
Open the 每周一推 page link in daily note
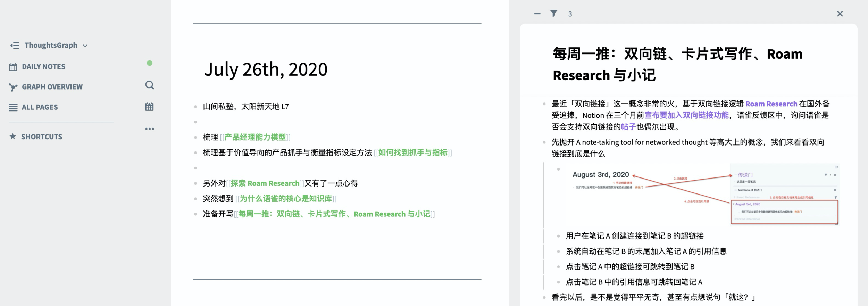click(x=334, y=214)
